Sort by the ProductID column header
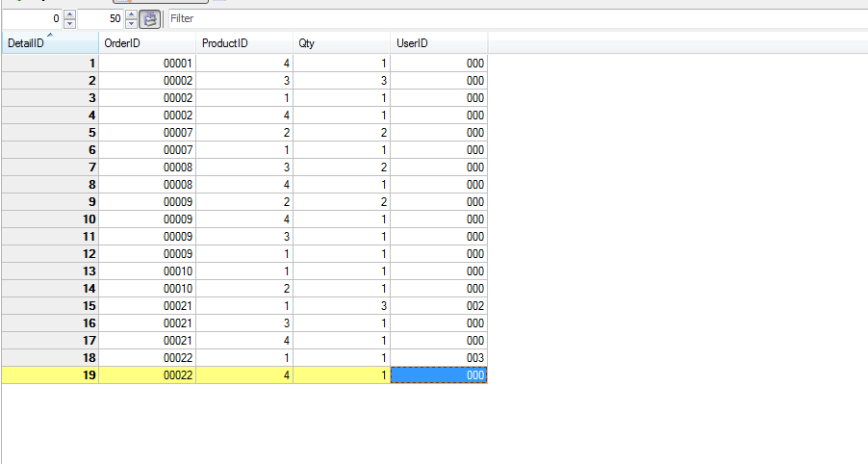Image resolution: width=868 pixels, height=464 pixels. pos(244,43)
